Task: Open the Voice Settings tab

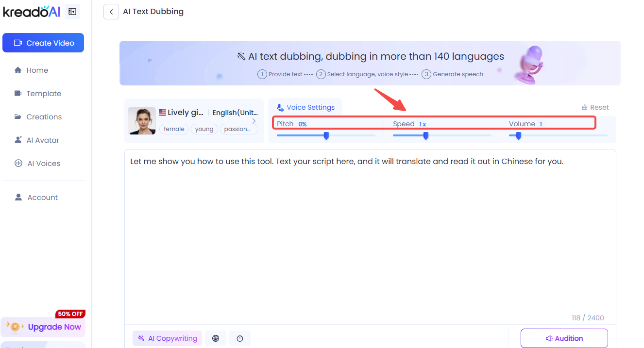Action: 305,107
